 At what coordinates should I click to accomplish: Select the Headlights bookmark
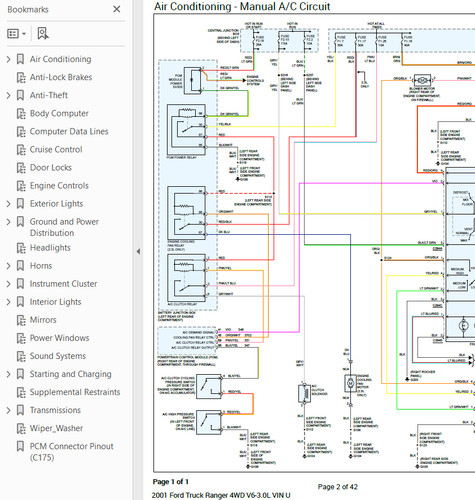pyautogui.click(x=50, y=248)
